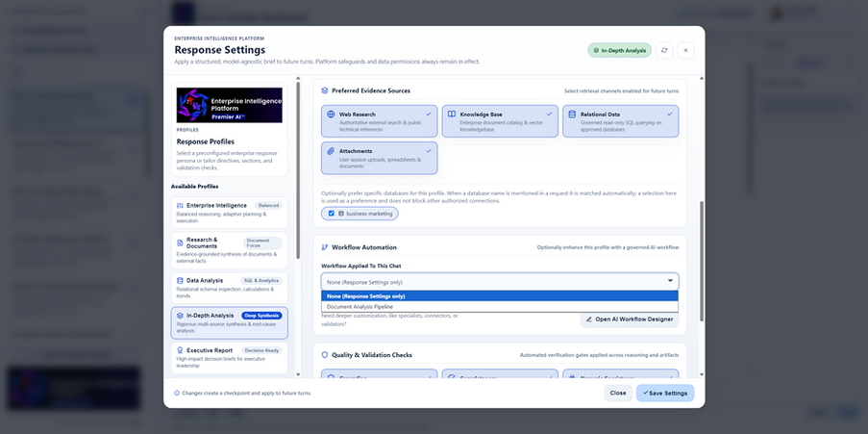Open the Workflow Applied To This Chat dropdown
Image resolution: width=868 pixels, height=434 pixels.
coord(500,282)
